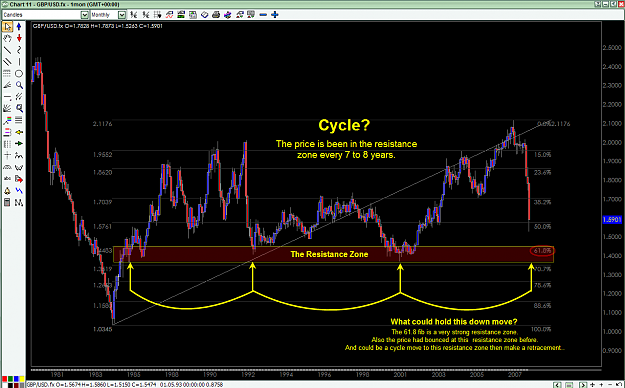Image resolution: width=625 pixels, height=388 pixels.
Task: Open the chart type Candles dropdown
Action: pos(85,15)
